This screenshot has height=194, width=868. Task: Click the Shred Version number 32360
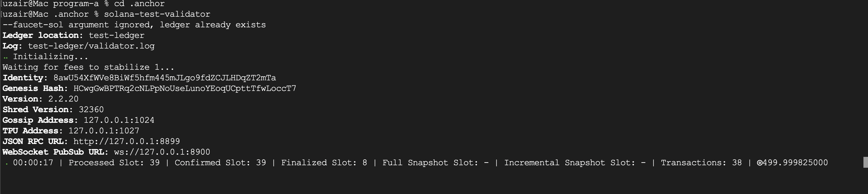coord(91,110)
